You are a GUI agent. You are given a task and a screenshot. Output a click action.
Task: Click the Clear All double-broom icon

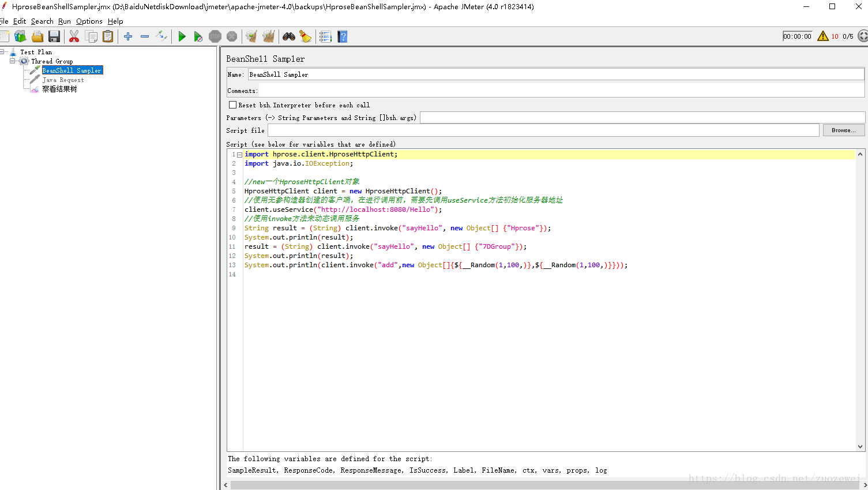(268, 37)
